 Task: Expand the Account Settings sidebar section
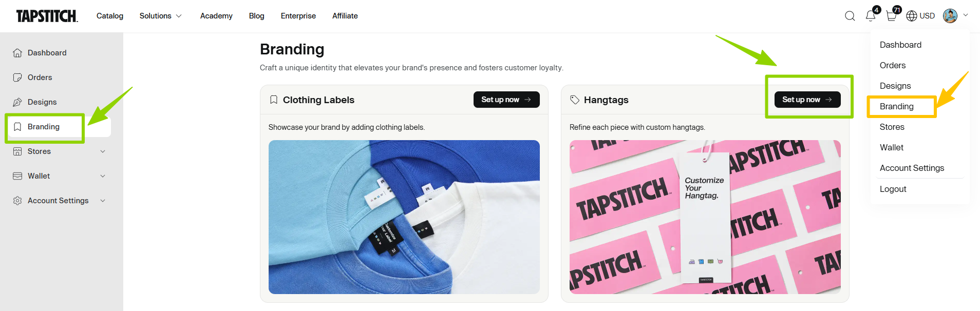click(103, 201)
